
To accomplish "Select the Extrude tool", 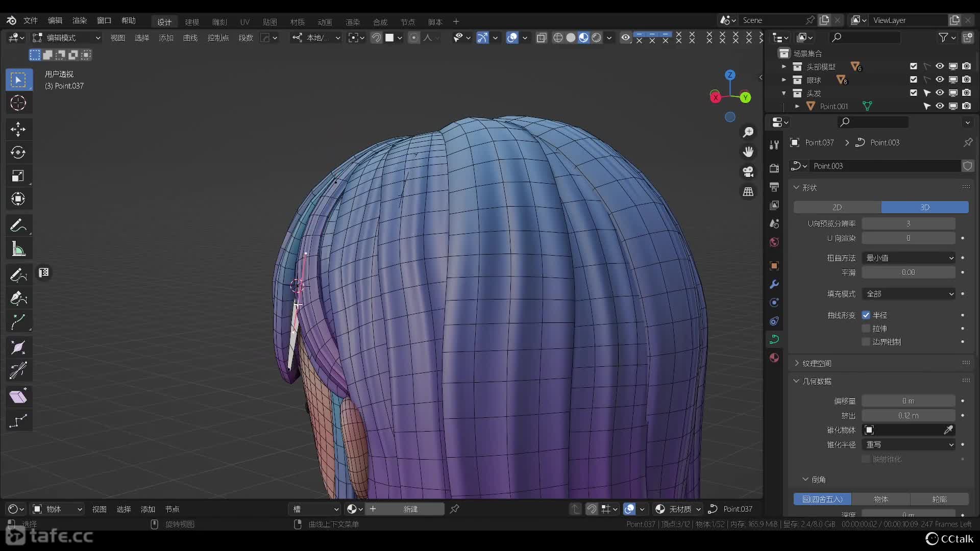I will coord(18,321).
